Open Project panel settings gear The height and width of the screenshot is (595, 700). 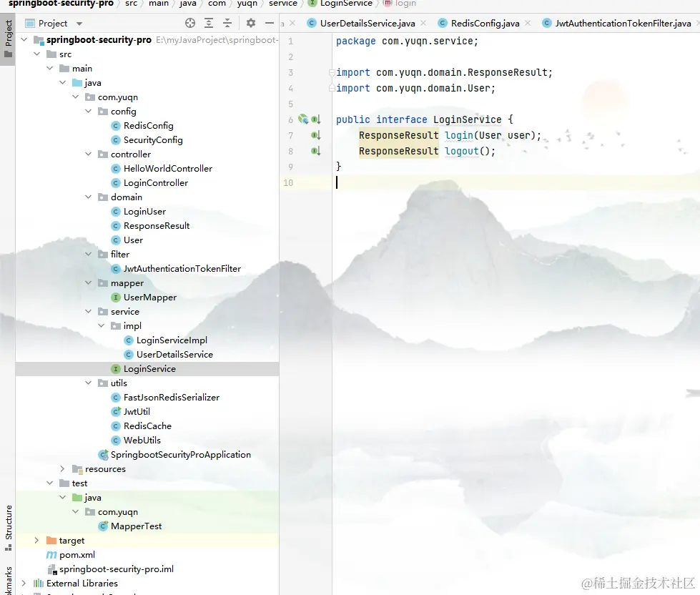click(251, 23)
